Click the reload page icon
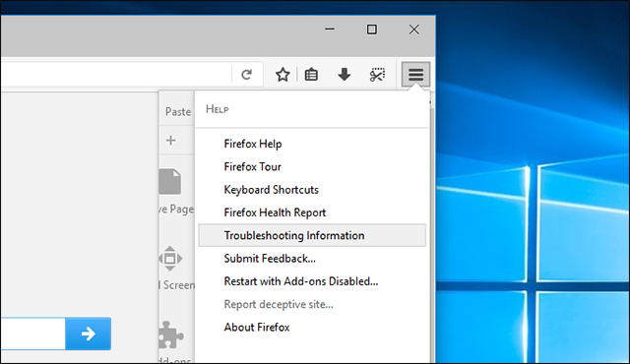 click(246, 75)
